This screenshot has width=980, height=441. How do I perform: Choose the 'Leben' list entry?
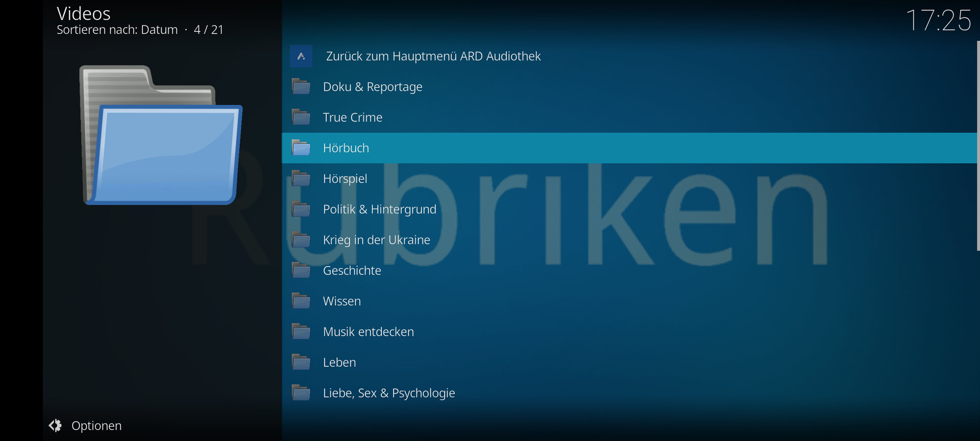pos(629,362)
